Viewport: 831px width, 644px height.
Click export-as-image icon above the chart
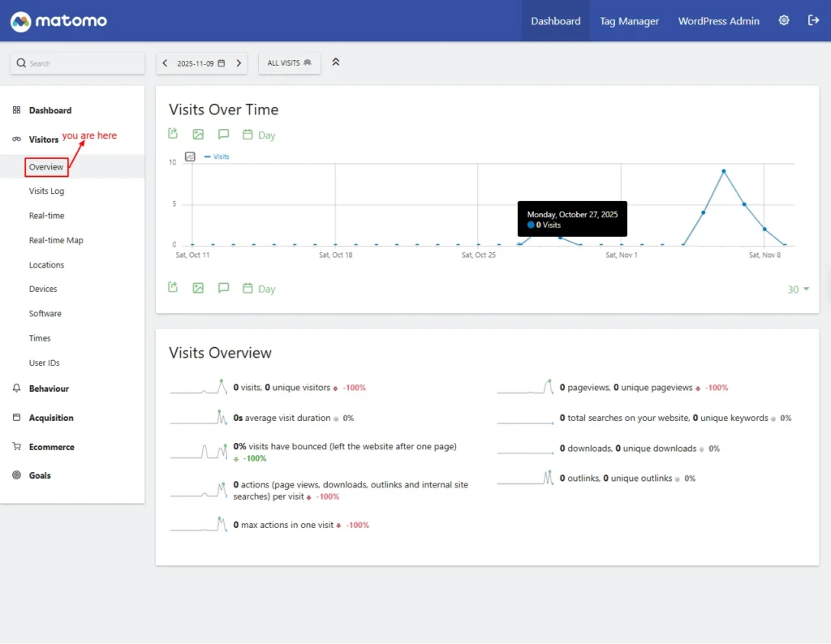pos(198,135)
